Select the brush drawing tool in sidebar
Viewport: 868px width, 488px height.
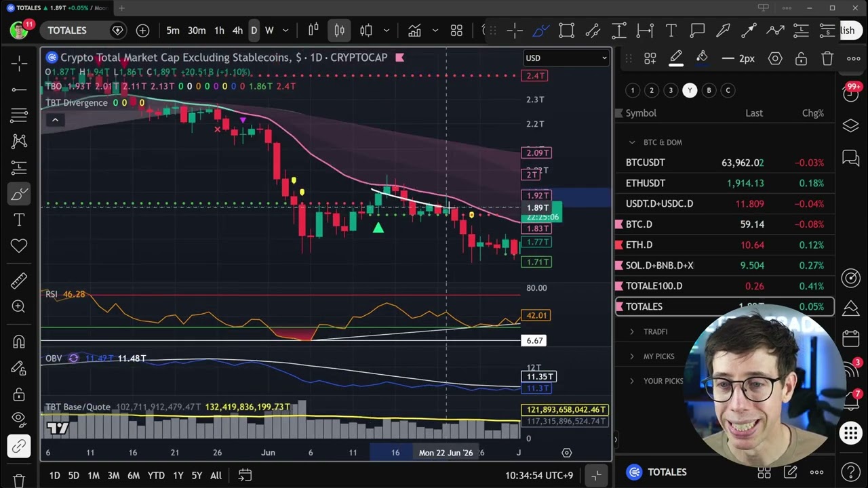(x=19, y=195)
